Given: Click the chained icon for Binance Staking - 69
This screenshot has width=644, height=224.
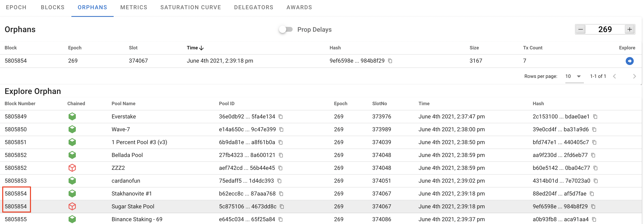Looking at the screenshot, I should point(72,219).
